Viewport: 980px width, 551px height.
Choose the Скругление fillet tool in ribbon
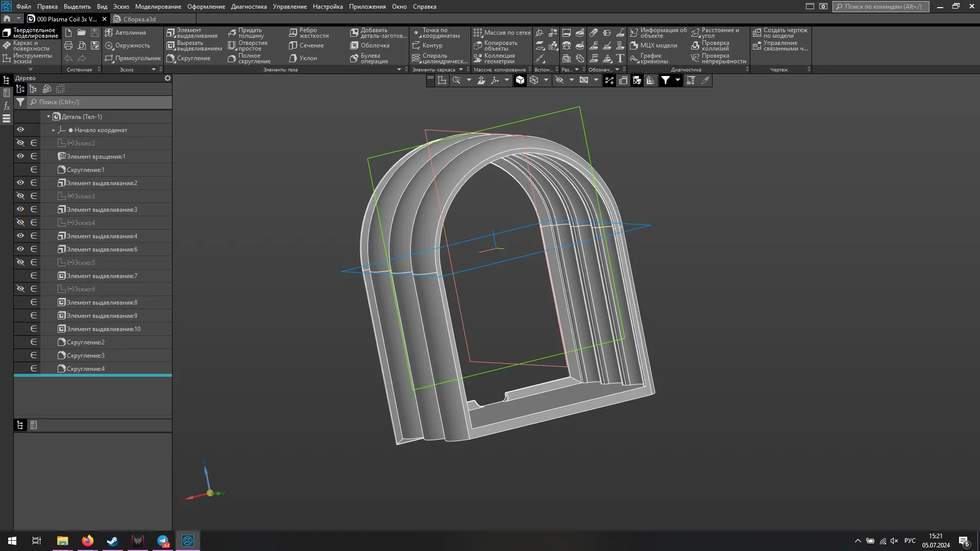click(x=188, y=58)
